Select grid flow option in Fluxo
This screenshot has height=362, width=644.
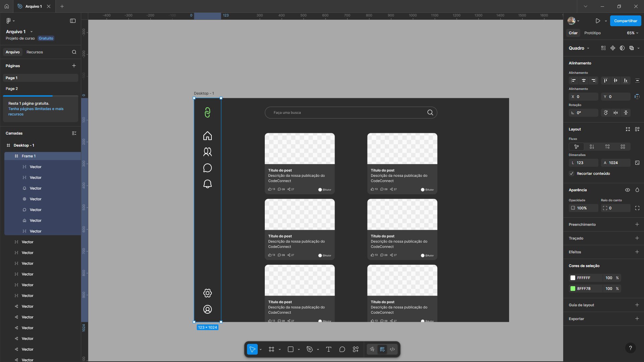point(623,147)
